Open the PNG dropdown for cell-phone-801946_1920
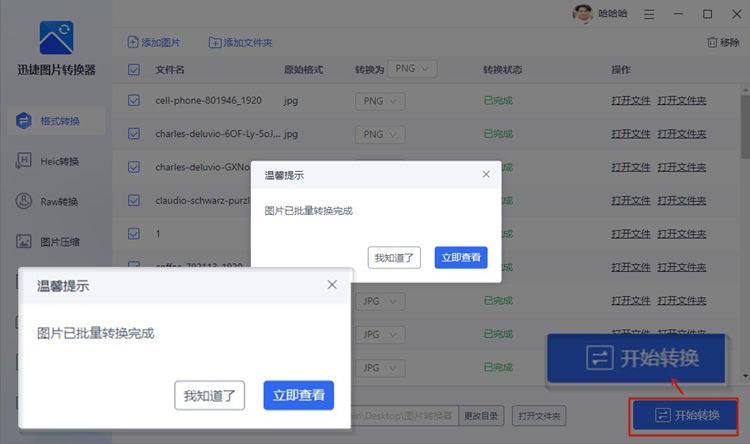 380,101
